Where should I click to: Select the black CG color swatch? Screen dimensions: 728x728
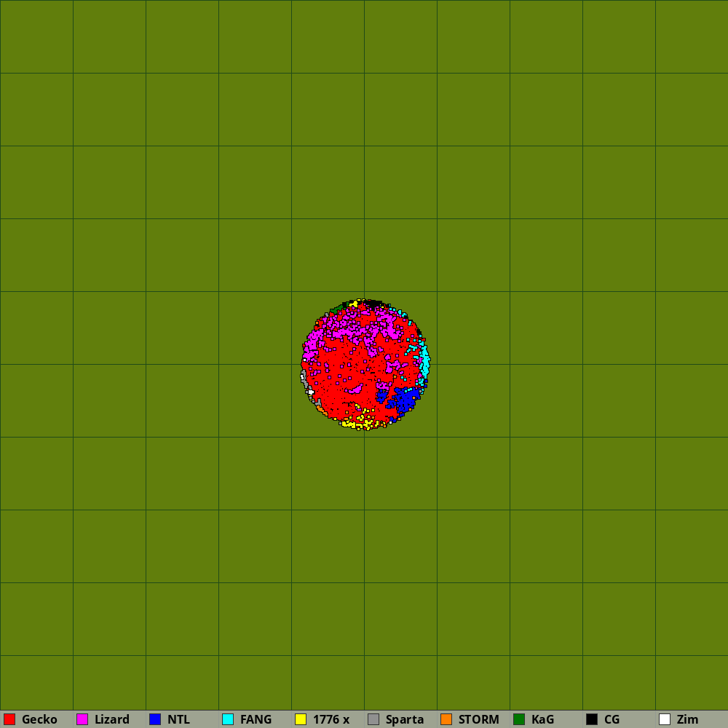592,719
